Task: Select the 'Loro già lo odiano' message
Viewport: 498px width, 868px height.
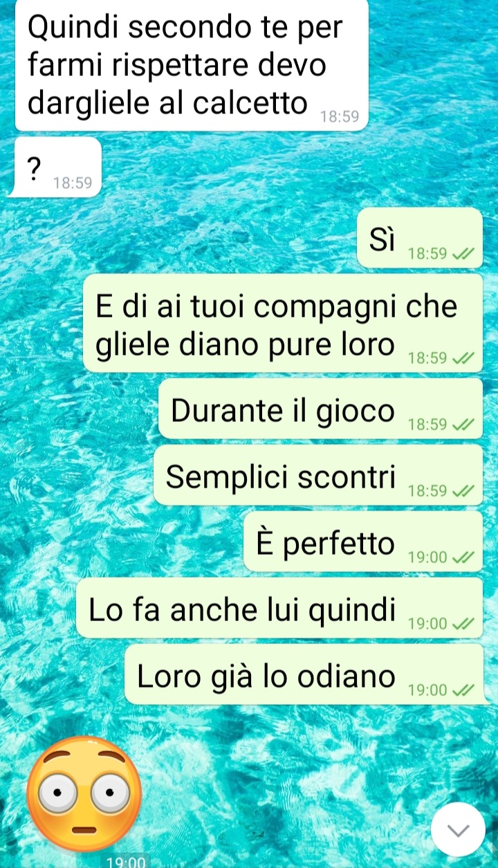Action: 304,674
